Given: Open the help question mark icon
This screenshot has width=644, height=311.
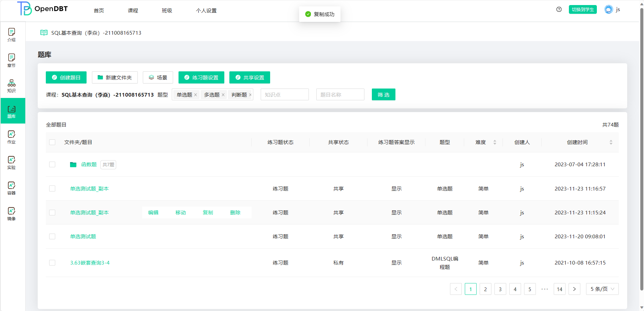Looking at the screenshot, I should pyautogui.click(x=559, y=9).
